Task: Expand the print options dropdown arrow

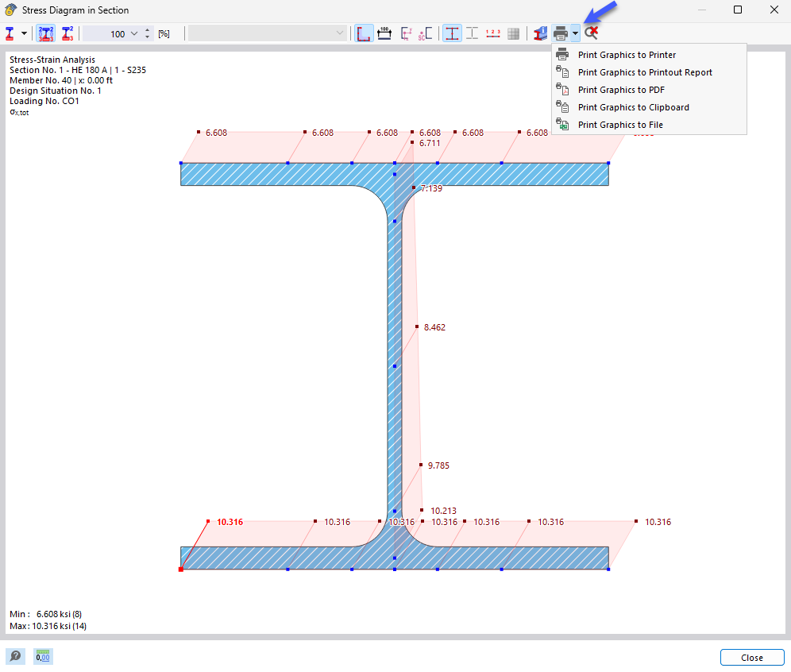Action: click(x=575, y=33)
